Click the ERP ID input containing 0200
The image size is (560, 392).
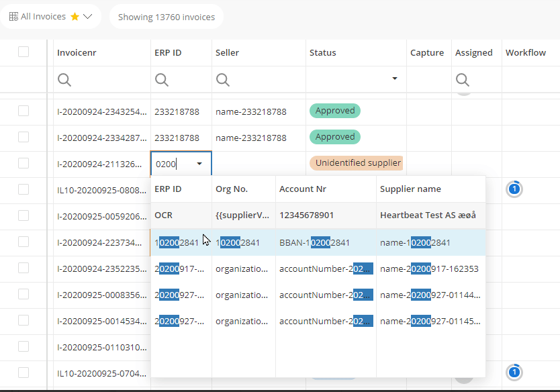coord(172,163)
